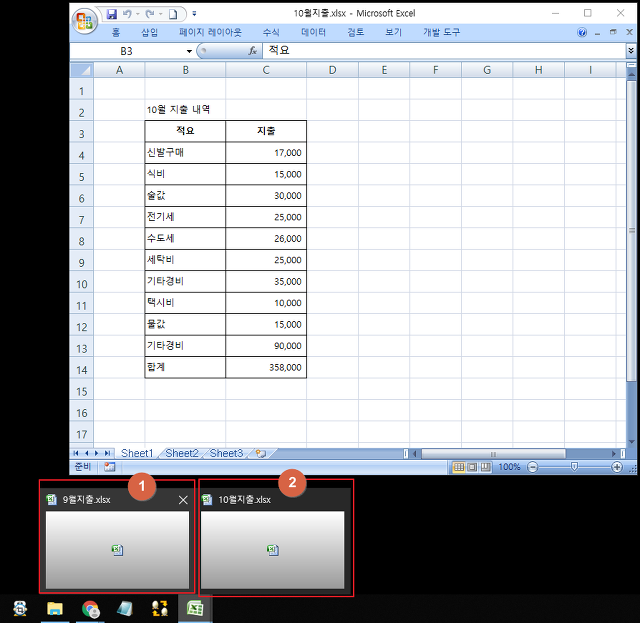The width and height of the screenshot is (640, 623).
Task: Click the horizontal scrollbar thumb
Action: 493,454
